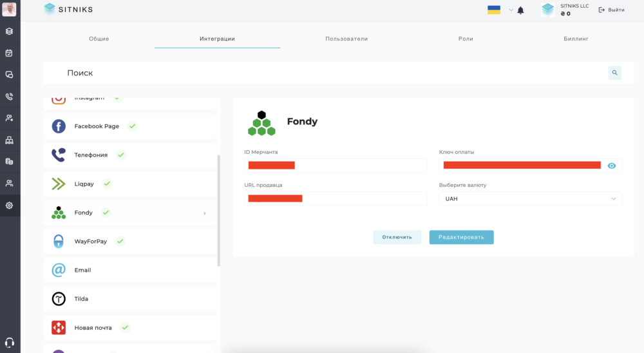The image size is (644, 353).
Task: Click the Телефония label
Action: point(91,155)
